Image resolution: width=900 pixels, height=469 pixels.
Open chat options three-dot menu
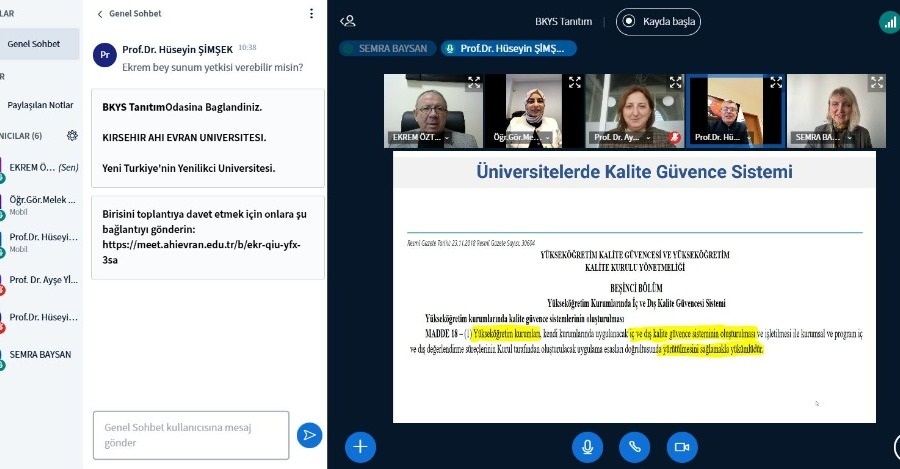311,13
